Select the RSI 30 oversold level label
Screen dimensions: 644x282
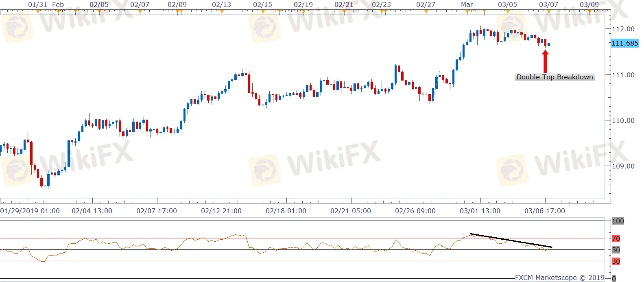616,261
